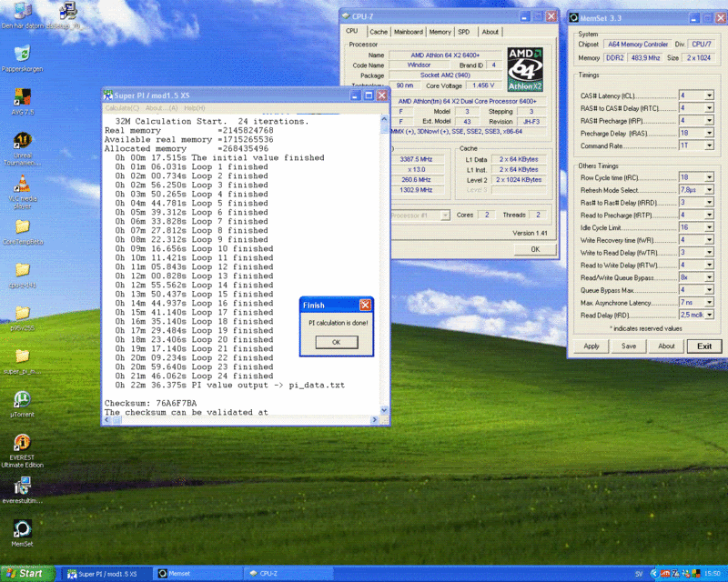Open the p95v255 folder on desktop
Screen dimensions: 728x582
pos(22,318)
